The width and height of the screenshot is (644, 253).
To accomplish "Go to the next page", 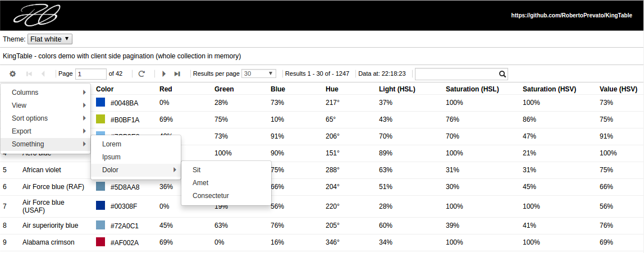I will (164, 73).
